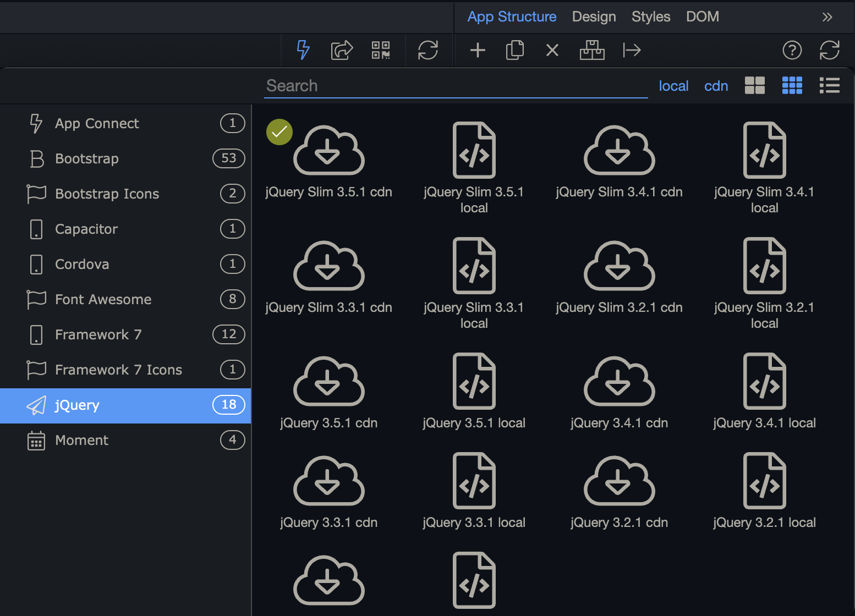Expand hidden tabs with double chevron

(x=827, y=17)
